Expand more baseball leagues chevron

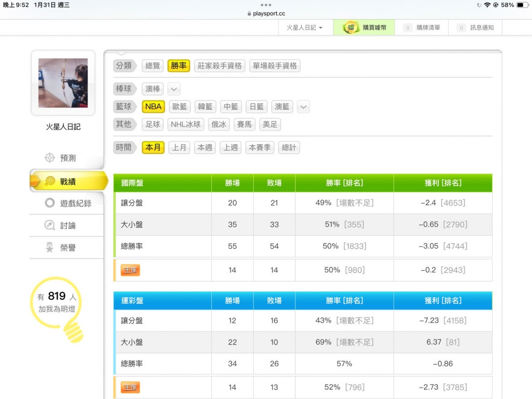click(174, 89)
